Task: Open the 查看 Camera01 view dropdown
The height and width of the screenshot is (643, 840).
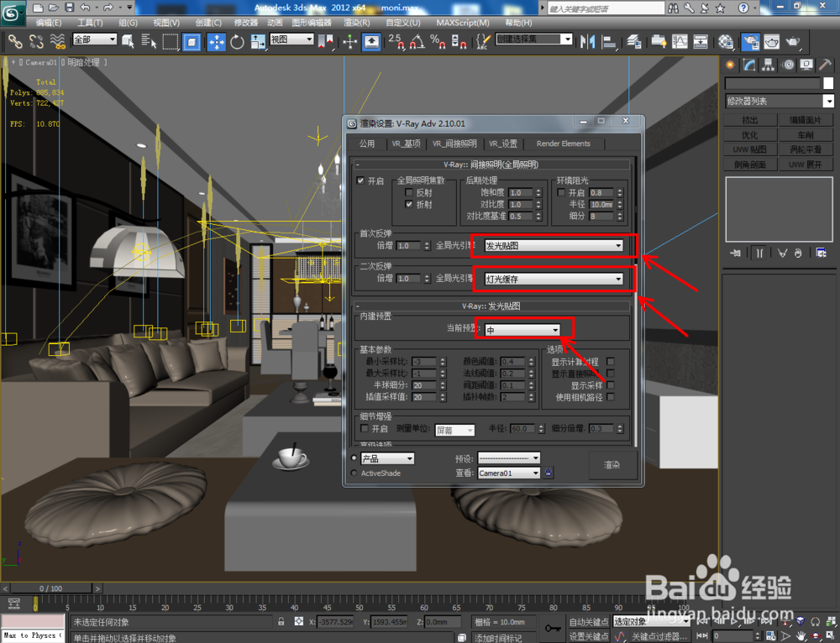Action: tap(509, 473)
